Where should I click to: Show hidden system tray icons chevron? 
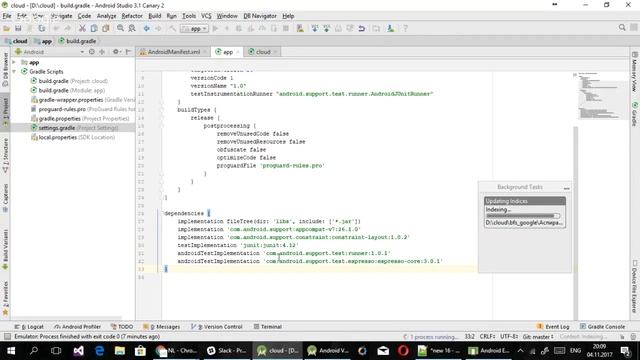pos(520,351)
